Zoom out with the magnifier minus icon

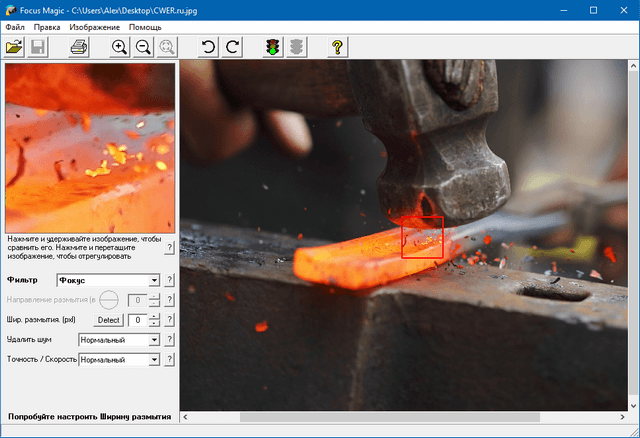point(143,47)
